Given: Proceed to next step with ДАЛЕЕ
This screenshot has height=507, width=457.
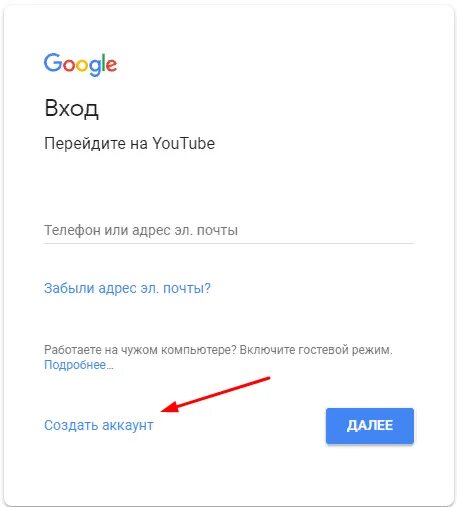Looking at the screenshot, I should [x=370, y=426].
